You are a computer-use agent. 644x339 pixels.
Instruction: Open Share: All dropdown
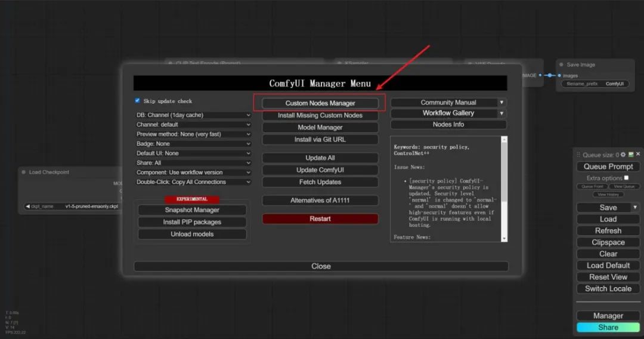tap(193, 163)
